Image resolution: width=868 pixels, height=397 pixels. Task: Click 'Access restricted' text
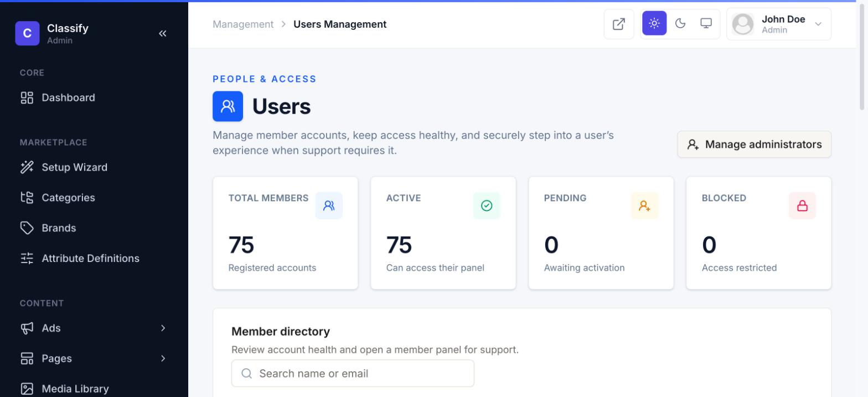(739, 268)
